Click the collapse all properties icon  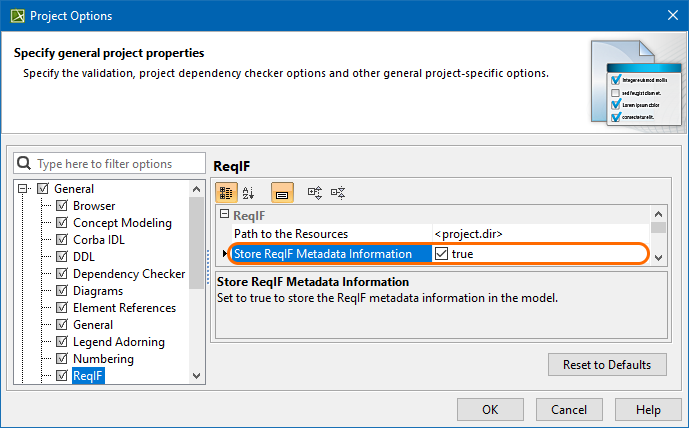coord(338,191)
